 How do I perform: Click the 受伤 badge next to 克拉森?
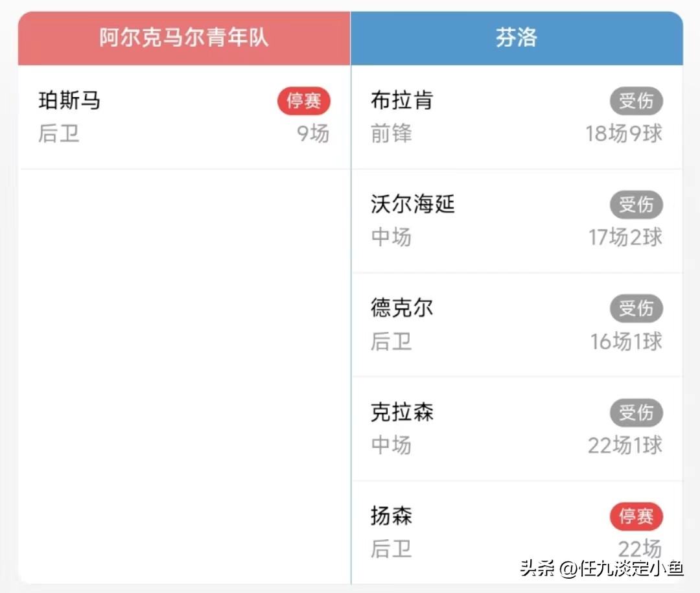pos(636,413)
